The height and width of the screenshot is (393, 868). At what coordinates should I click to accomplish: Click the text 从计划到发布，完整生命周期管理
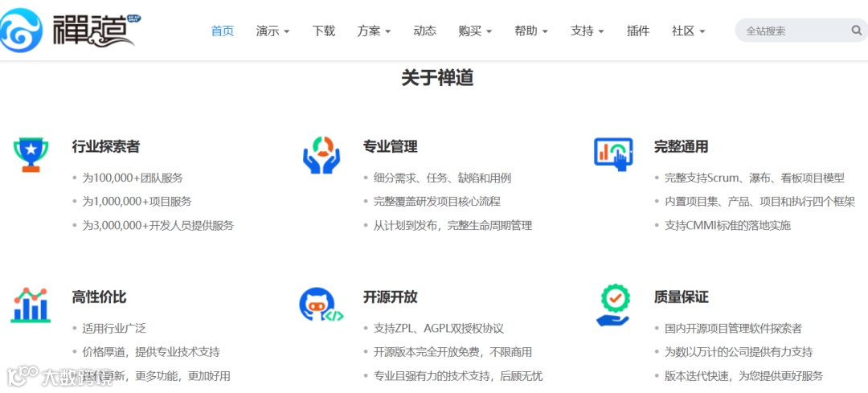452,226
